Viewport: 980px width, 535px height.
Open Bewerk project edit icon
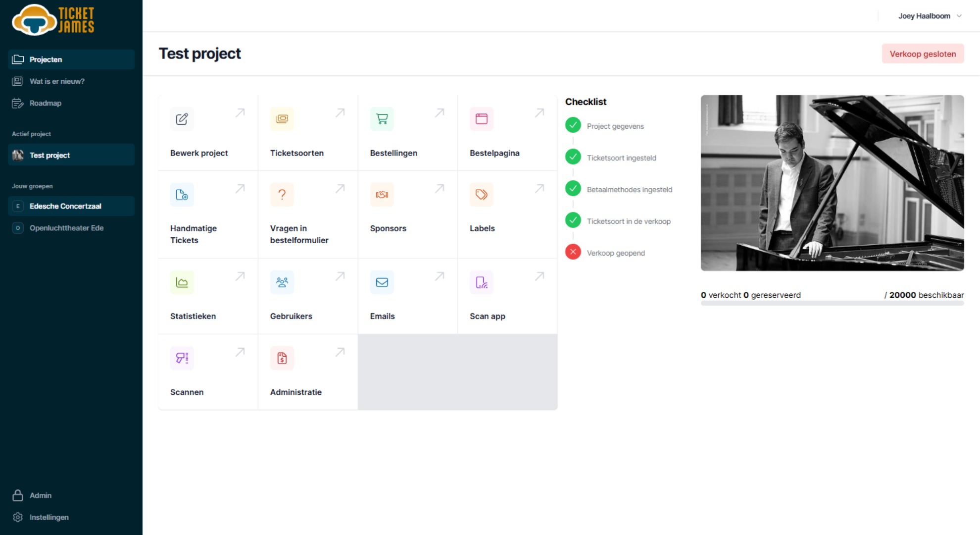coord(182,119)
